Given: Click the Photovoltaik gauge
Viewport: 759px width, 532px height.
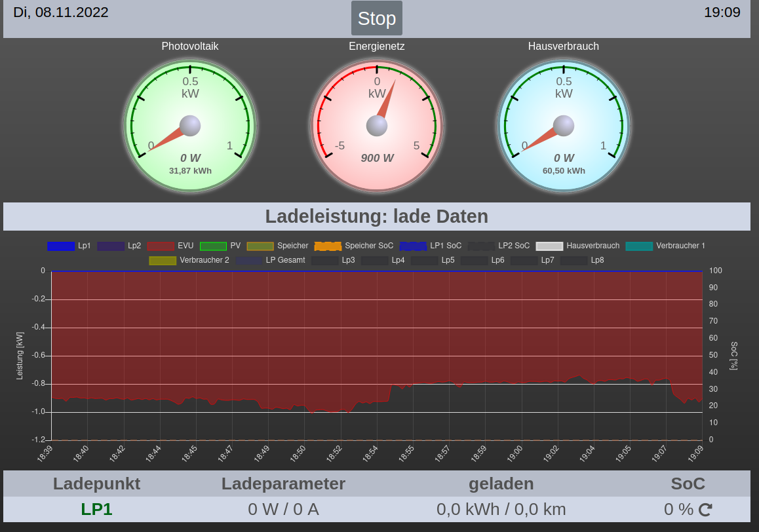Looking at the screenshot, I should coord(190,126).
